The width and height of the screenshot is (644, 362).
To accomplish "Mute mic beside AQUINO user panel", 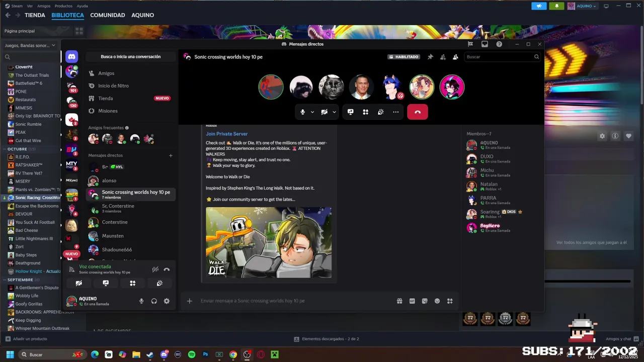I will [x=141, y=301].
